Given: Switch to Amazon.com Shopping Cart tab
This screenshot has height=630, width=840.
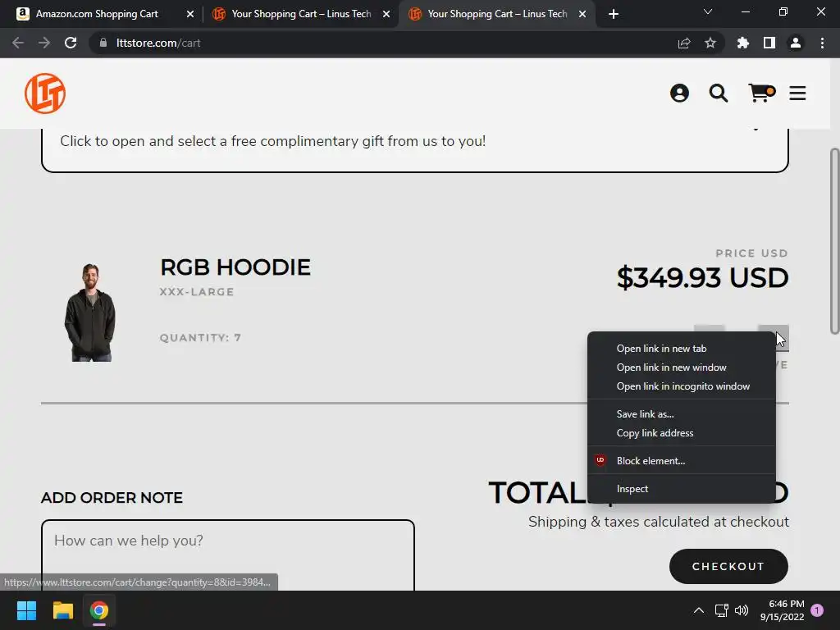Looking at the screenshot, I should click(97, 14).
